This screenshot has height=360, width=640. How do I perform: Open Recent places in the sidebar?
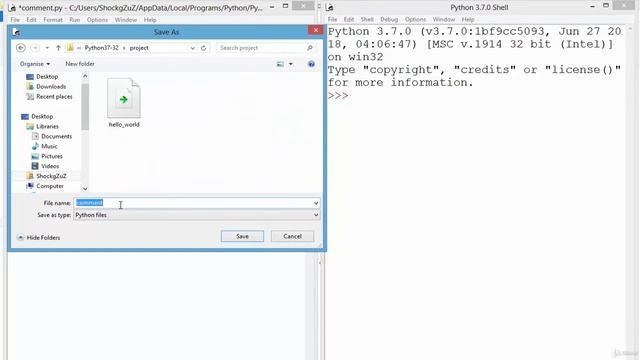(49, 97)
